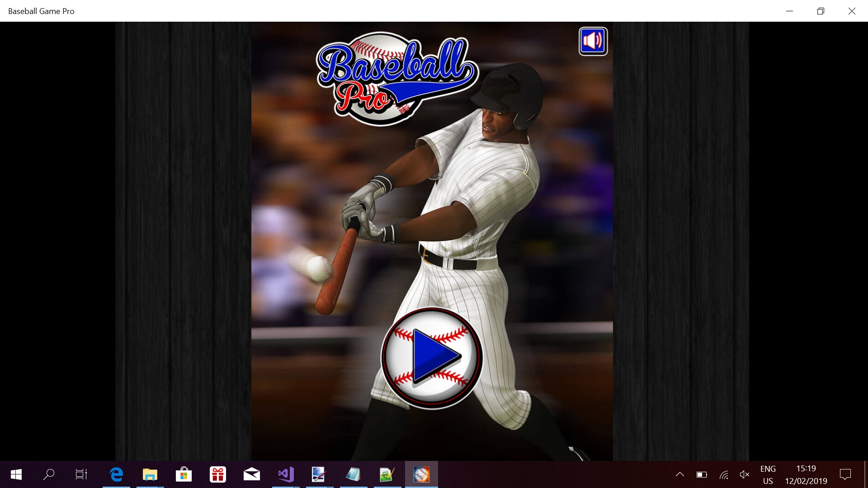Open Wi-Fi network flyout in tray
Viewport: 868px width, 488px height.
[724, 474]
